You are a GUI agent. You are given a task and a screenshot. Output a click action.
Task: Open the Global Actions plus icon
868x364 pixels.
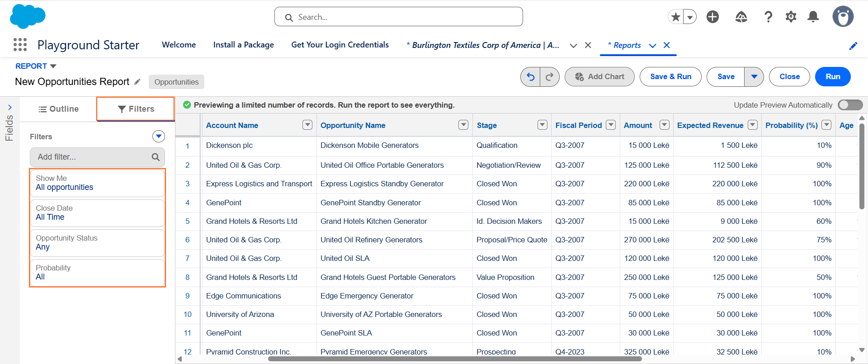coord(713,17)
